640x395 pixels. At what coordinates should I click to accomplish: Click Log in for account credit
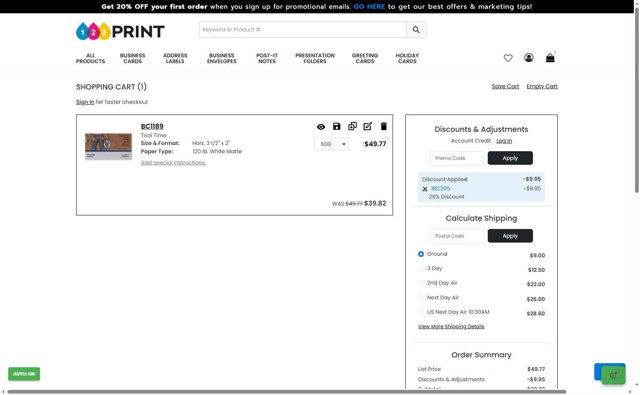click(x=504, y=141)
